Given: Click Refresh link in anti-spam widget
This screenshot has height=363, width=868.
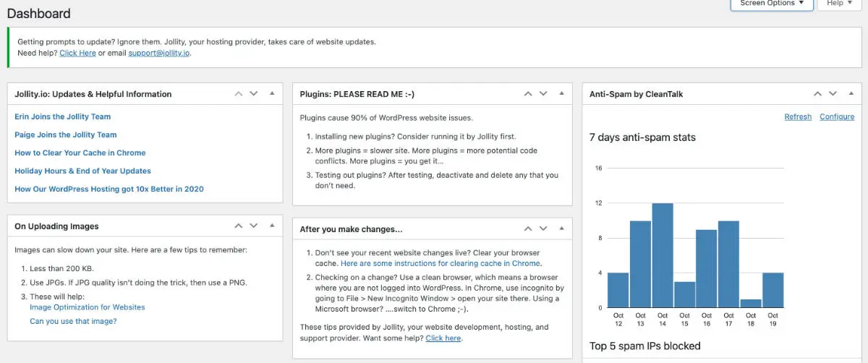Looking at the screenshot, I should [798, 116].
